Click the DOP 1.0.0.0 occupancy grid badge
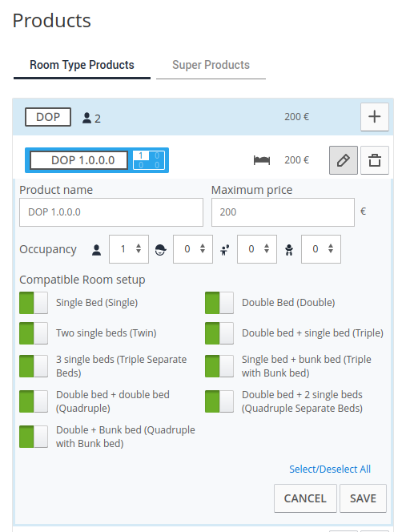Image resolution: width=402 pixels, height=532 pixels. click(149, 160)
